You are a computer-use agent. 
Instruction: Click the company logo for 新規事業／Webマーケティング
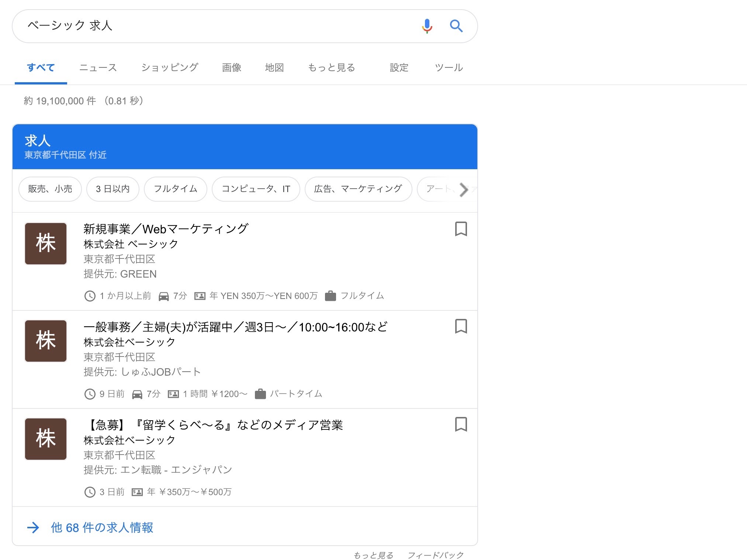(46, 243)
